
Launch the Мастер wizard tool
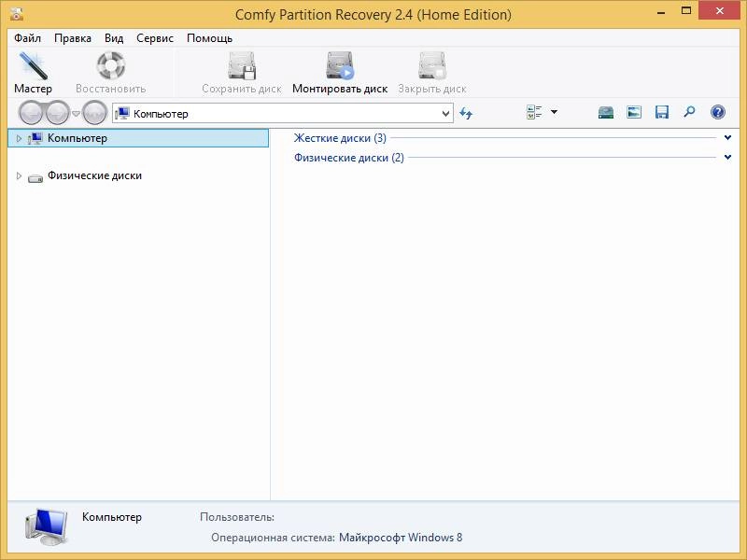click(x=33, y=73)
